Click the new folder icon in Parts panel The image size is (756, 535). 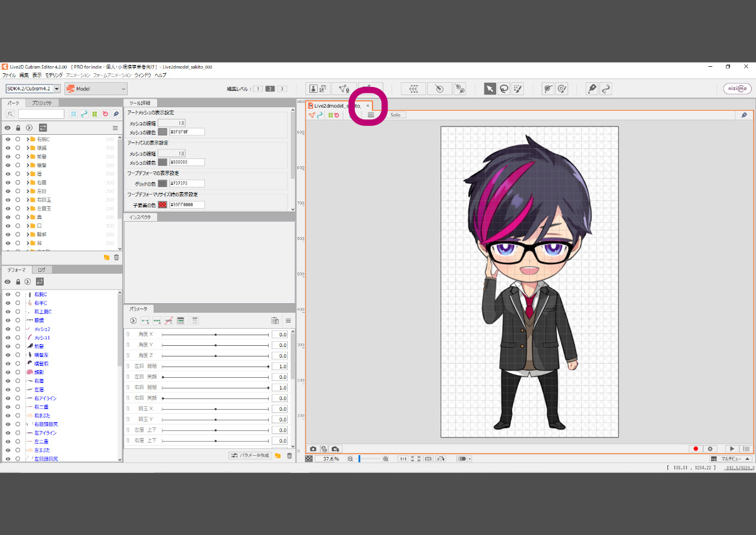(106, 257)
